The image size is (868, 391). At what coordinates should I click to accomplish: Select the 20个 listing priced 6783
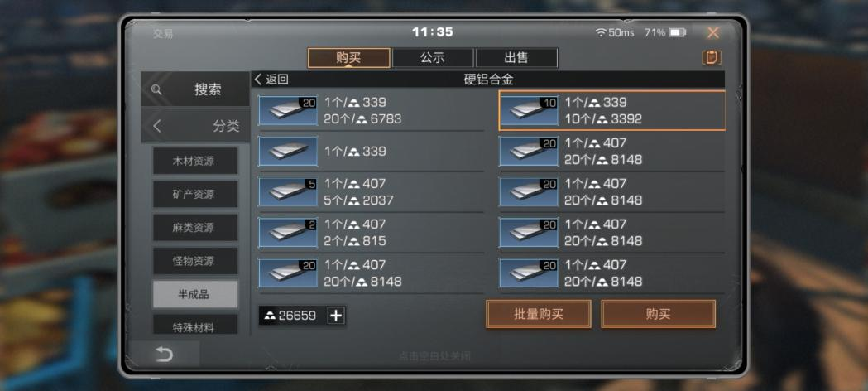371,110
